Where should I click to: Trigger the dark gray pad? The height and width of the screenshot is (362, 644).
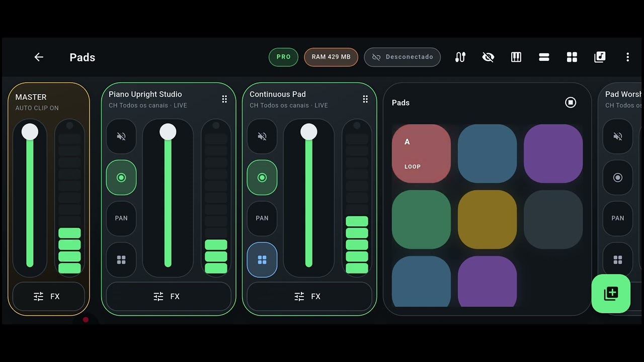click(553, 220)
